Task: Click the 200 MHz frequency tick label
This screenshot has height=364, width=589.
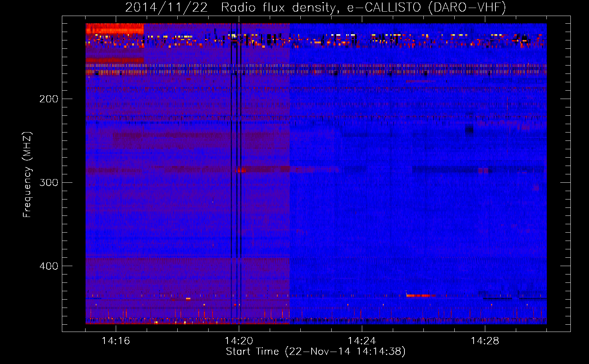Action: [49, 99]
